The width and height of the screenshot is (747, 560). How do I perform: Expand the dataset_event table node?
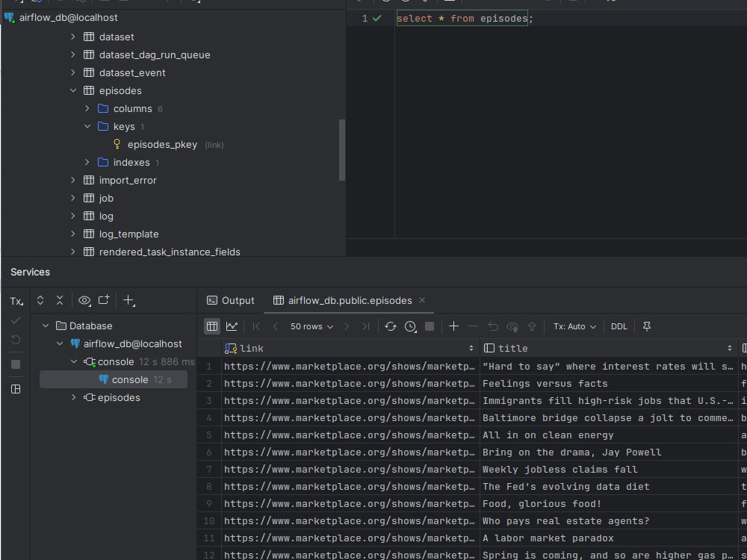[x=73, y=72]
